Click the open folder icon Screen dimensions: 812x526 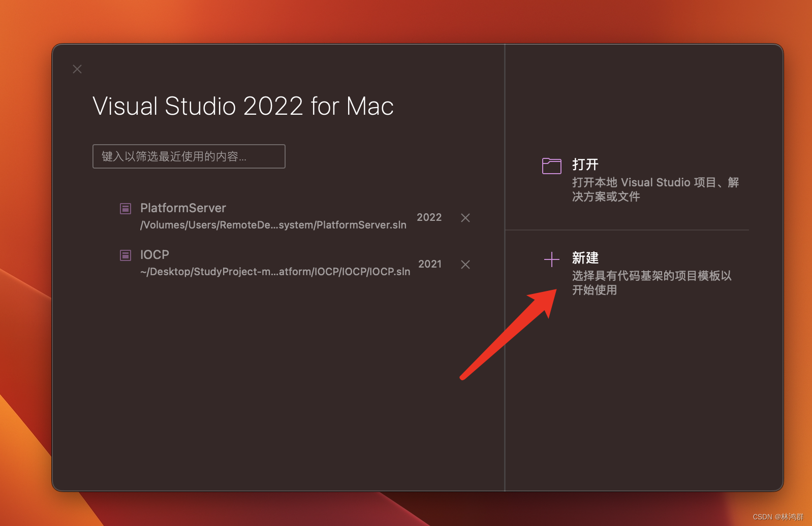552,166
